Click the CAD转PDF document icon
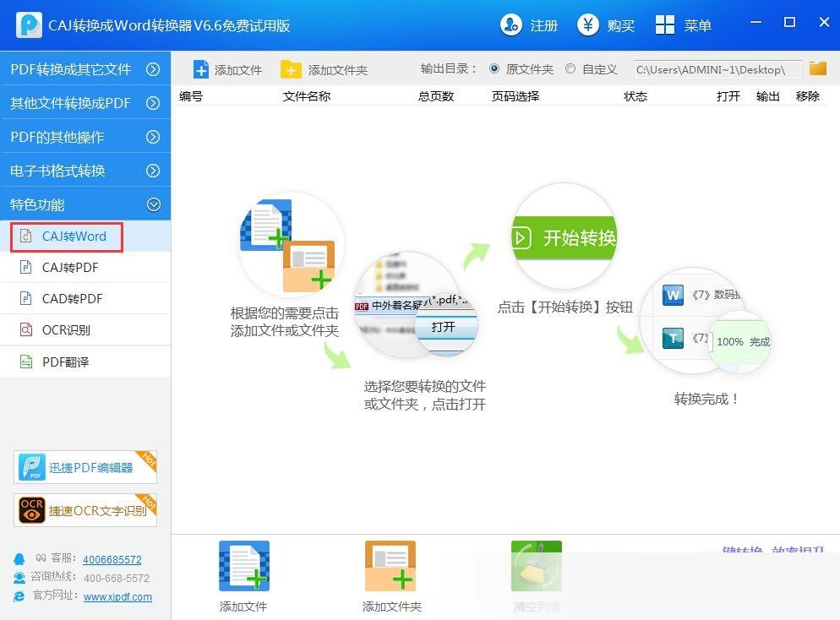Image resolution: width=840 pixels, height=620 pixels. coord(25,297)
